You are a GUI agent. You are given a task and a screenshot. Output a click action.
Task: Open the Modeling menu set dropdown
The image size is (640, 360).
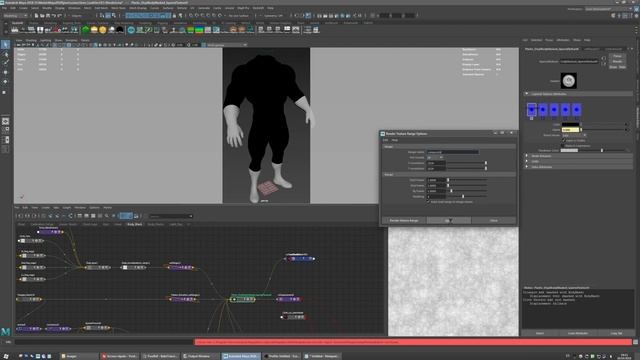(15, 16)
